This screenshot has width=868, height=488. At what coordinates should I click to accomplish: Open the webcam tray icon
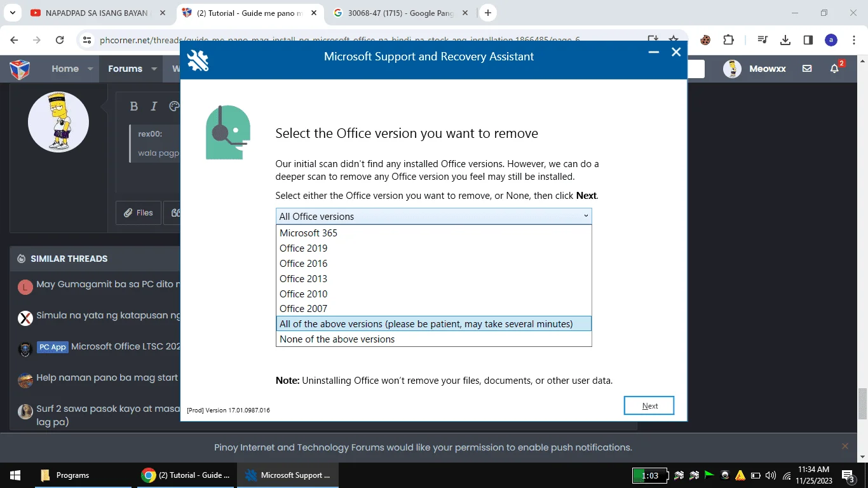tap(725, 475)
